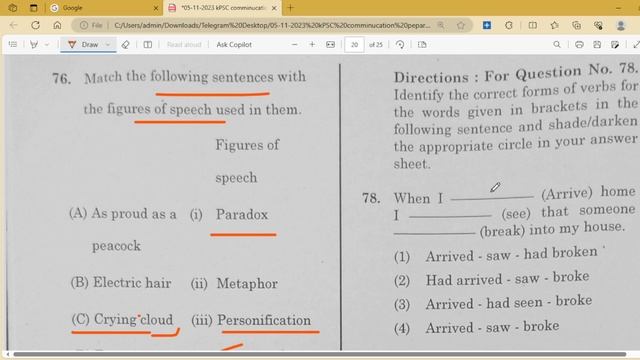This screenshot has height=360, width=640.
Task: Expand the Highlight color dropdown arrow
Action: pos(47,44)
